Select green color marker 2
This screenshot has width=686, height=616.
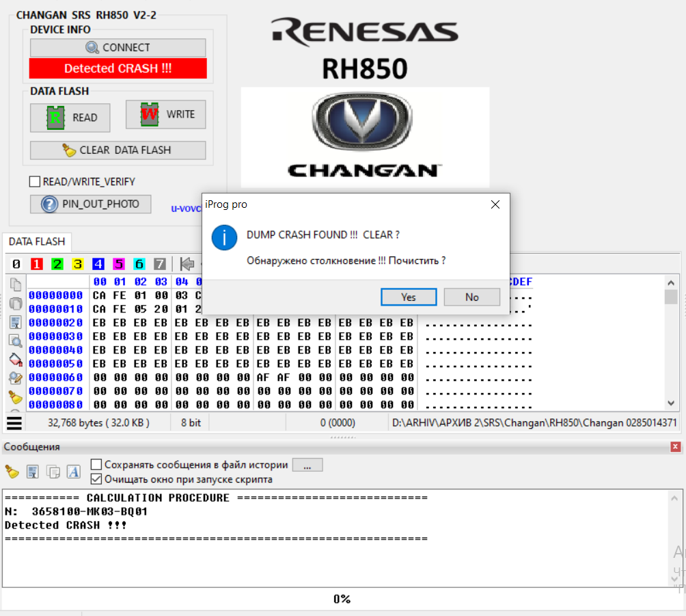[57, 264]
